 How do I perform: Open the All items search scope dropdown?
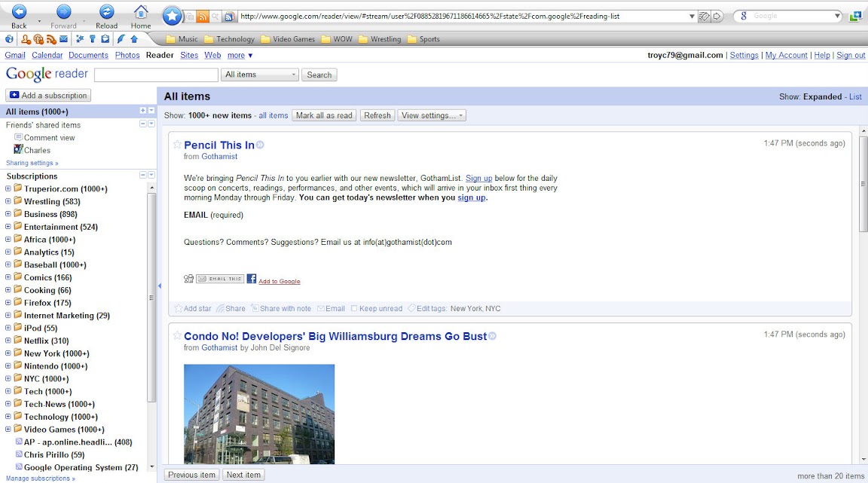[260, 75]
